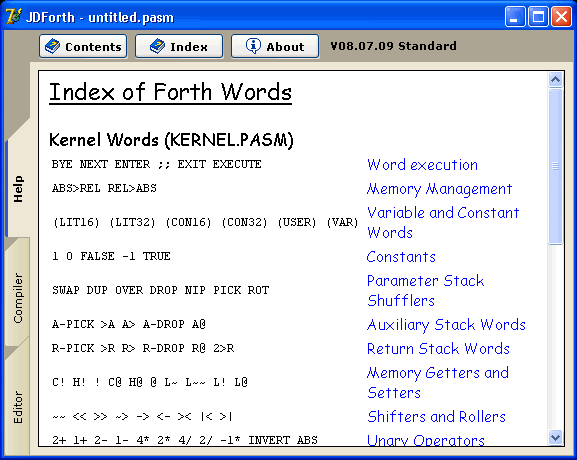Open the Return Stack Words link

point(438,349)
